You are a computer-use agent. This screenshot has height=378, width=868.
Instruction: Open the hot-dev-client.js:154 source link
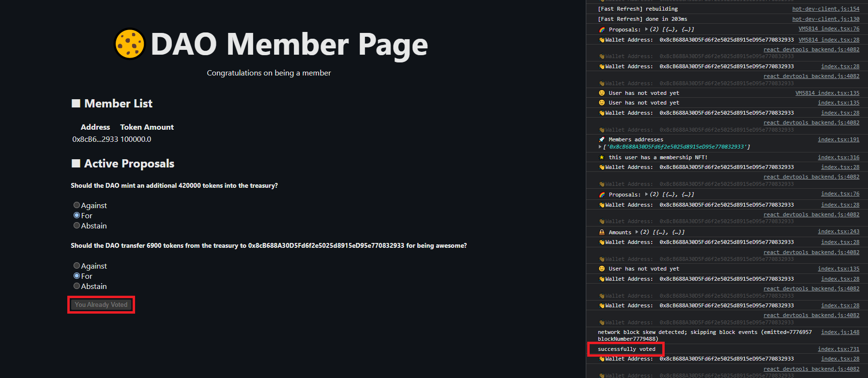click(x=826, y=9)
